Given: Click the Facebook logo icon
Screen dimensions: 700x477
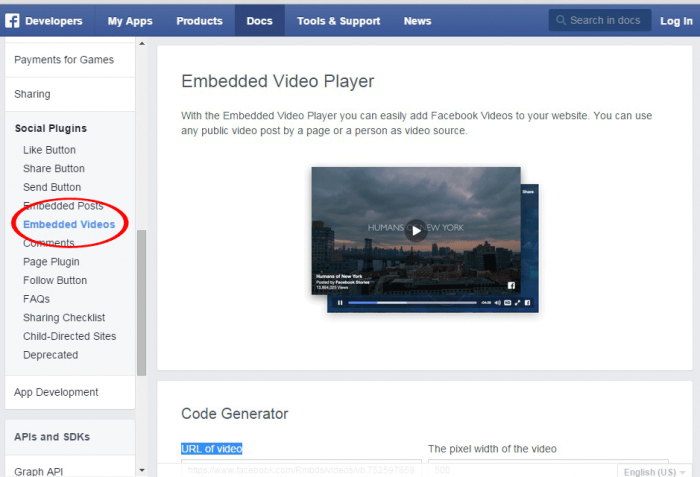Looking at the screenshot, I should (12, 21).
